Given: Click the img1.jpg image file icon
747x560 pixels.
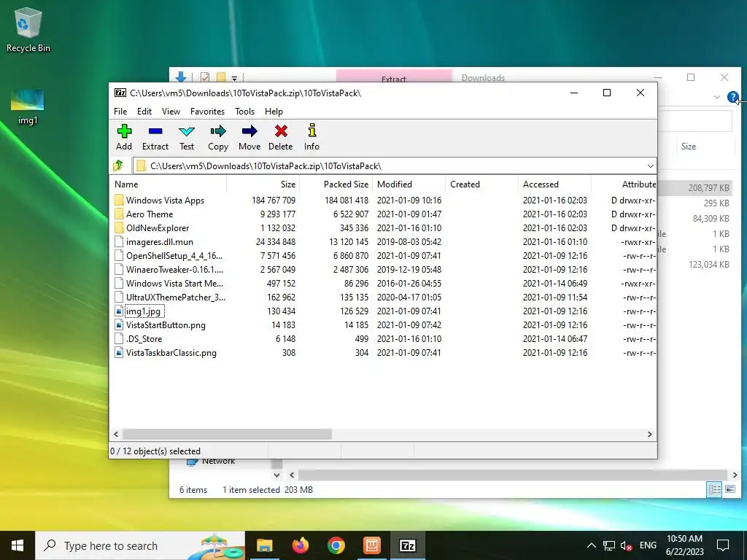Looking at the screenshot, I should point(119,311).
